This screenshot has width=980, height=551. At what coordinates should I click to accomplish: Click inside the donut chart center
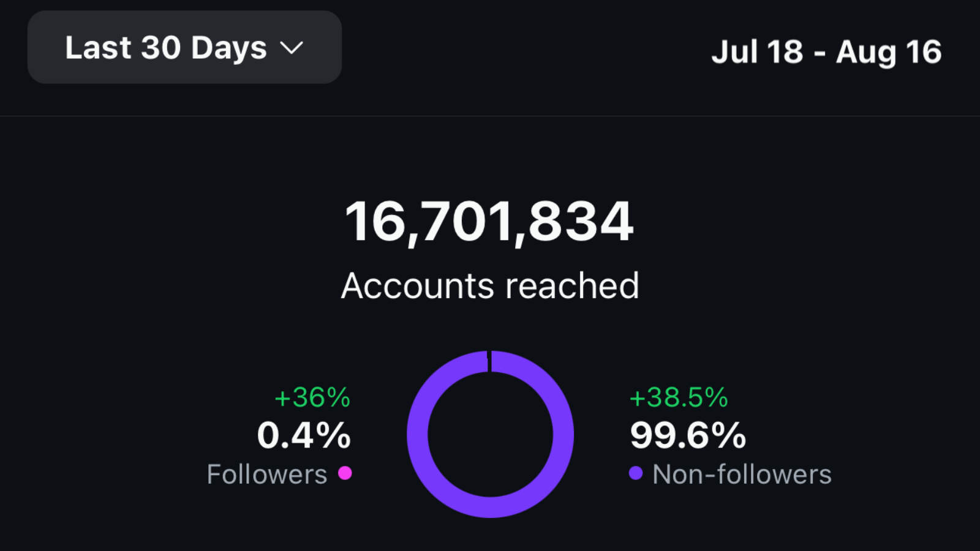[x=490, y=435]
